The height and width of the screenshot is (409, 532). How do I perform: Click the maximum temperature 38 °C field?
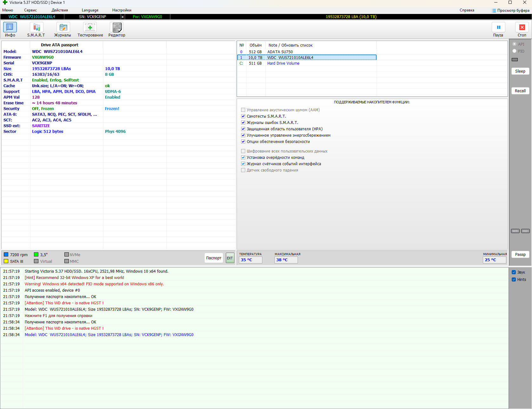[x=286, y=260]
